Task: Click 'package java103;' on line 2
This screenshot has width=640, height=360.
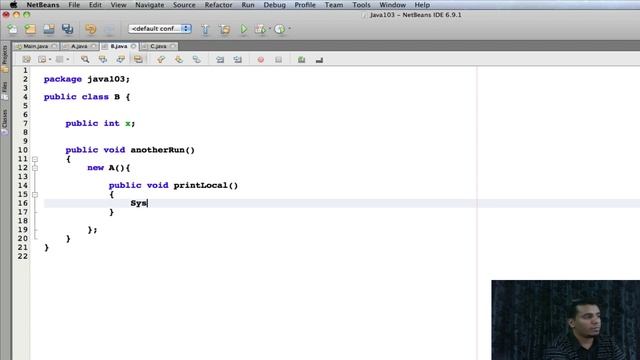Action: (87, 79)
